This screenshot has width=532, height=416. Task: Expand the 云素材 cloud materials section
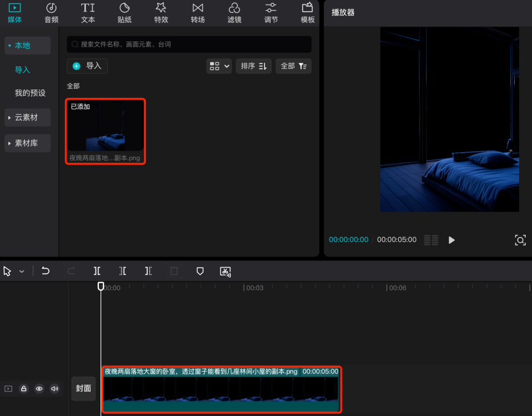[28, 117]
